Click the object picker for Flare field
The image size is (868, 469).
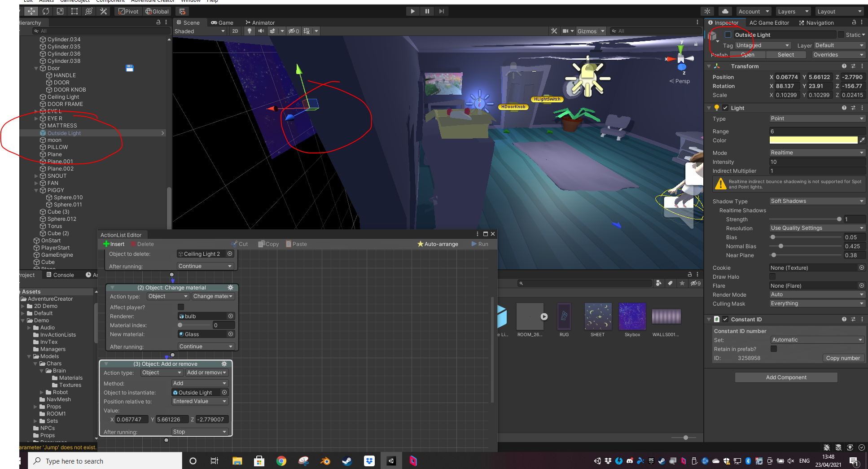point(862,286)
